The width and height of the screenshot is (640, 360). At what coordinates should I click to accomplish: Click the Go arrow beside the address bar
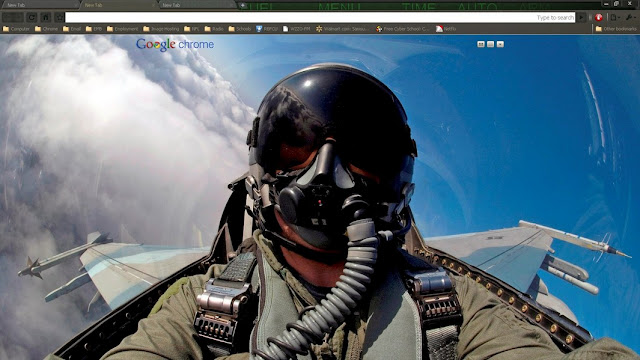tap(581, 18)
